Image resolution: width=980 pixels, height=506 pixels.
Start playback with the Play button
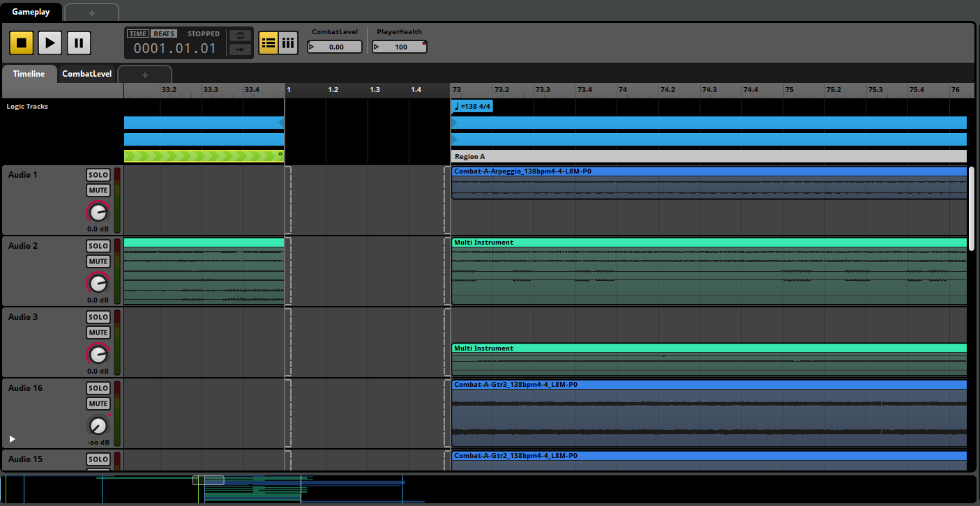50,43
